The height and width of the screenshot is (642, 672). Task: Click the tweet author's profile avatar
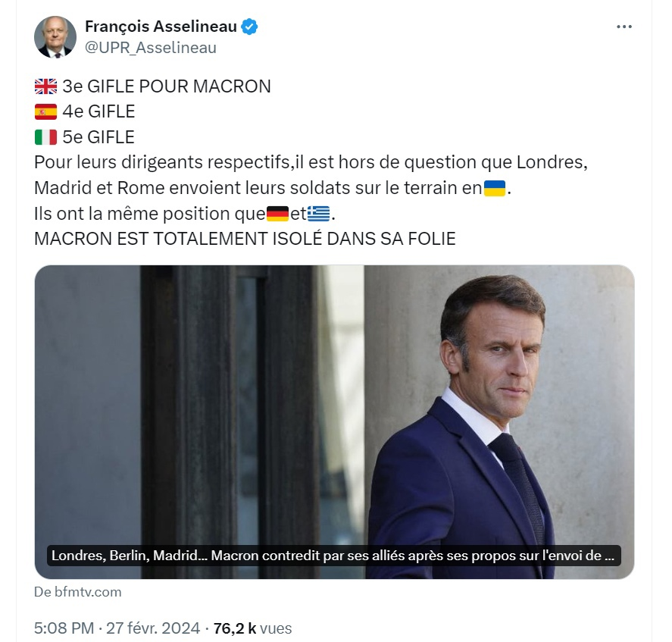[x=55, y=37]
